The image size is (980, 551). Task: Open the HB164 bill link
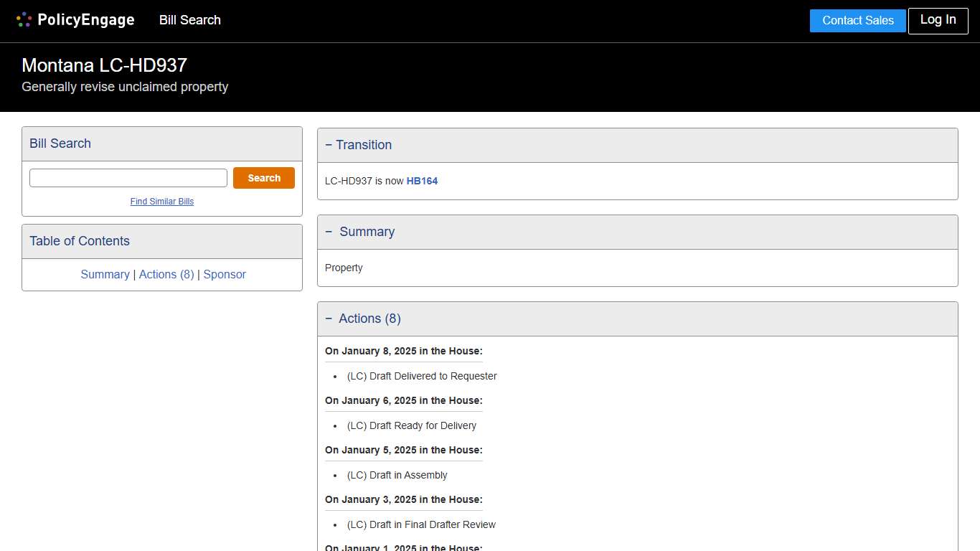click(422, 181)
